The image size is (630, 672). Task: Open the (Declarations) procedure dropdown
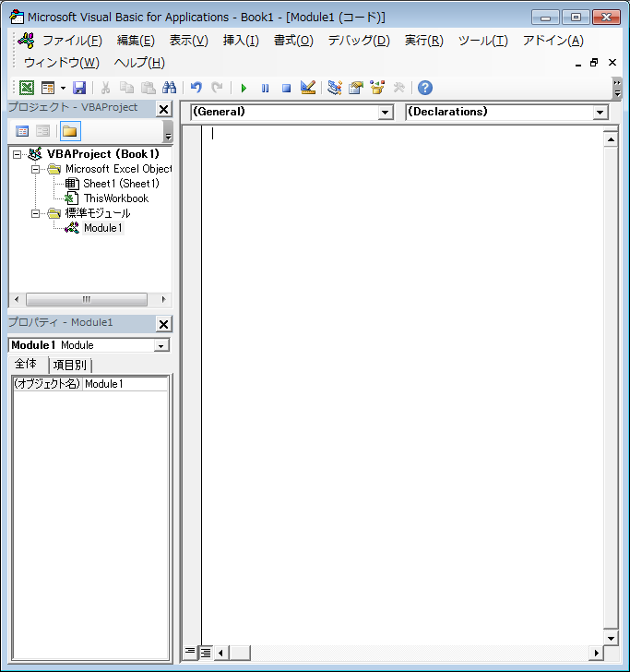[600, 113]
